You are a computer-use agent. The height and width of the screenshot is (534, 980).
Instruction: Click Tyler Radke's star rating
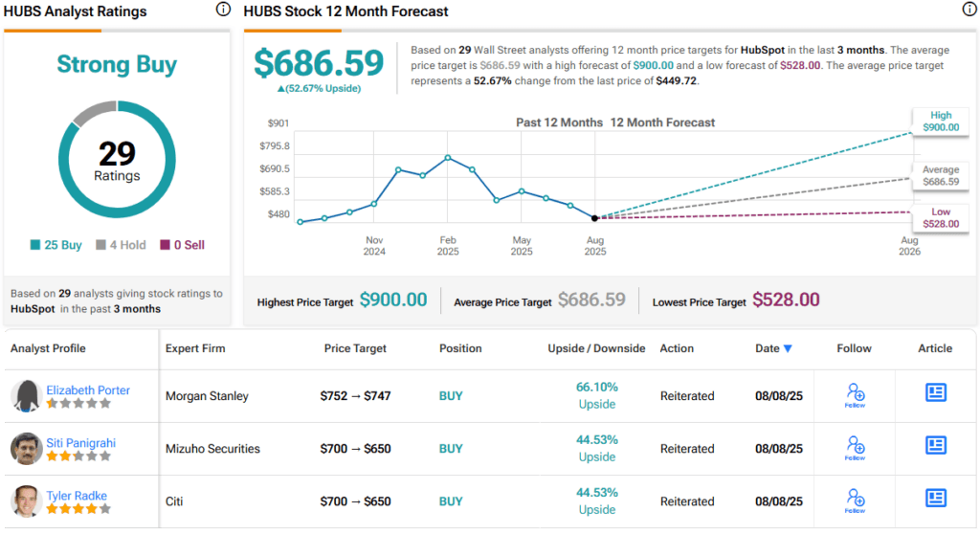point(78,508)
